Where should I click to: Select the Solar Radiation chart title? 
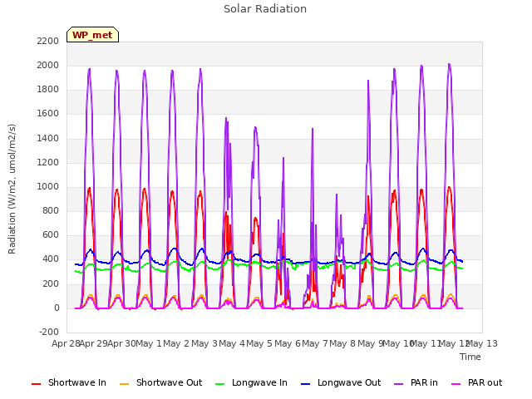click(265, 9)
